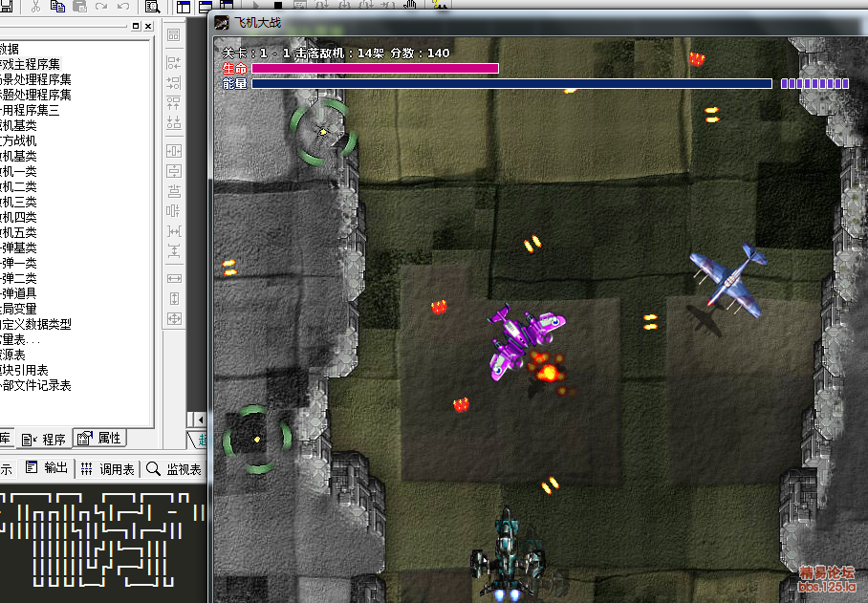Show the 监视表 watch panel
This screenshot has width=868, height=603.
tap(175, 468)
